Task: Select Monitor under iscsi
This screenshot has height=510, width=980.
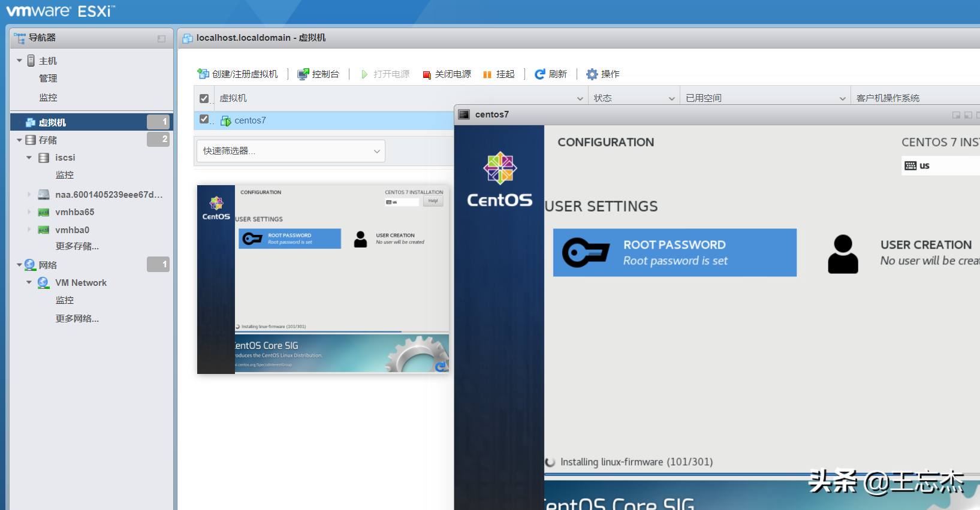Action: click(x=65, y=175)
